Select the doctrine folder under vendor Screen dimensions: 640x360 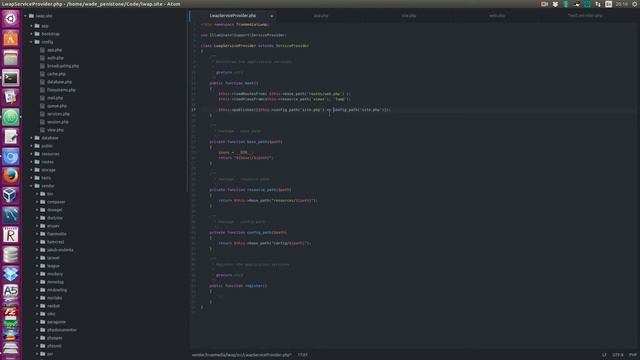(x=55, y=218)
